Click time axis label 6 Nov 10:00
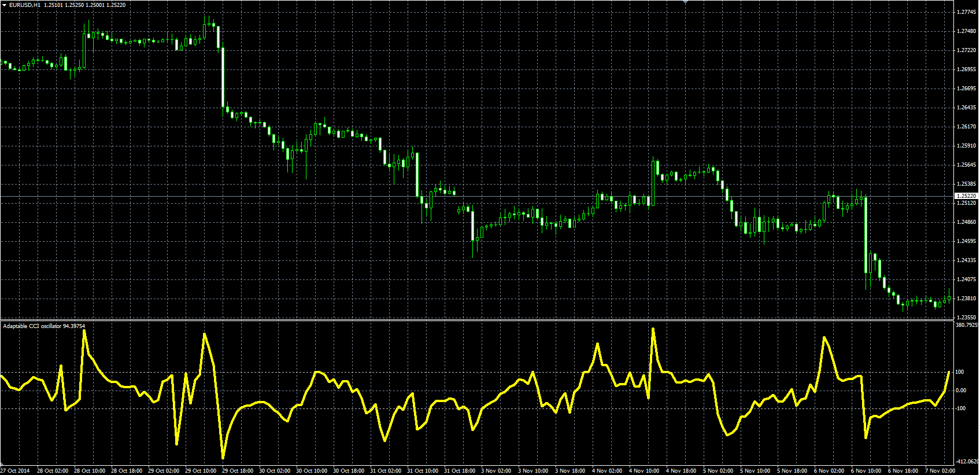Viewport: 980px width, 475px height. click(866, 471)
